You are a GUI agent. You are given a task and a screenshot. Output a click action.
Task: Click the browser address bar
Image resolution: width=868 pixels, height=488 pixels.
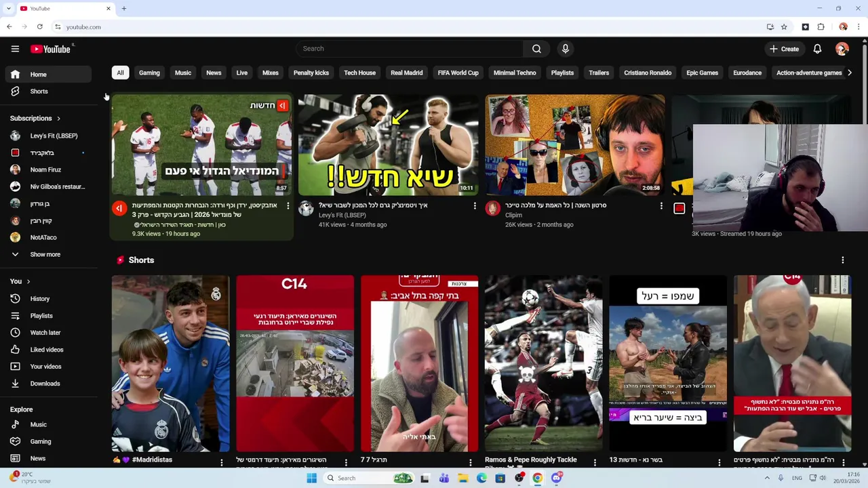coord(407,27)
